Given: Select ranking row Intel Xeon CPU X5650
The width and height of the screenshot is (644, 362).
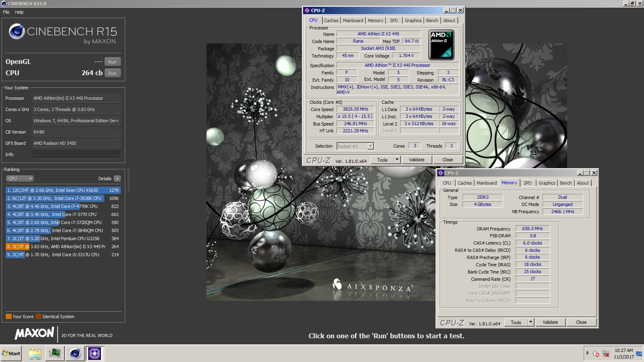Looking at the screenshot, I should (x=63, y=190).
